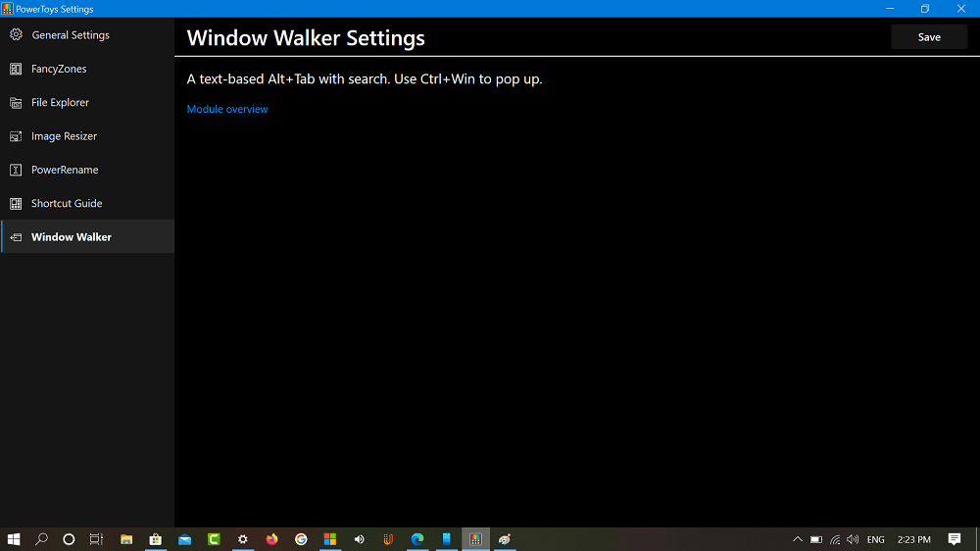
Task: Open General Settings in the sidebar
Action: point(87,35)
